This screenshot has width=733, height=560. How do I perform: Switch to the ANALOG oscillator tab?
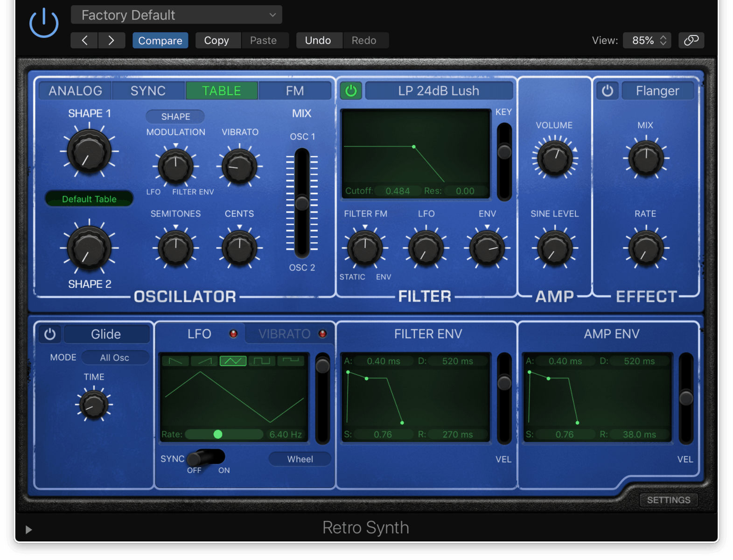(x=75, y=91)
